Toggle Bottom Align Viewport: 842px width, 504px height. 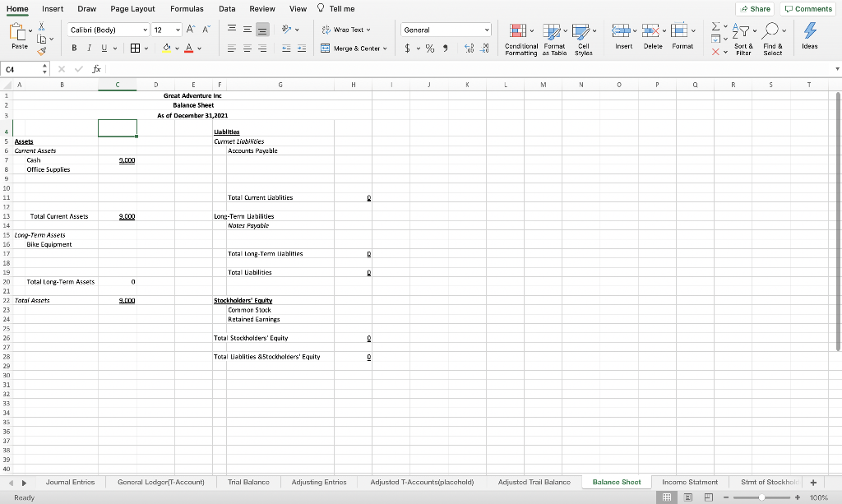click(262, 30)
